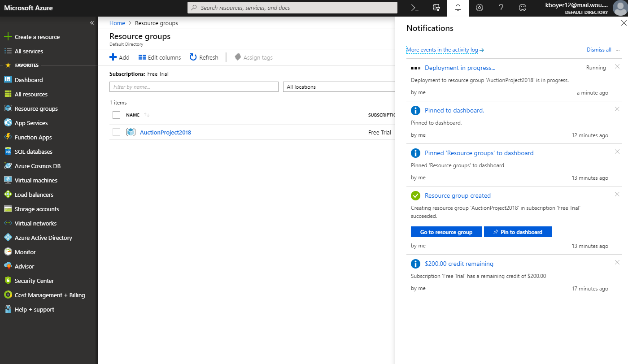The width and height of the screenshot is (628, 364).
Task: Open Pinned to dashboard notification title
Action: [454, 110]
